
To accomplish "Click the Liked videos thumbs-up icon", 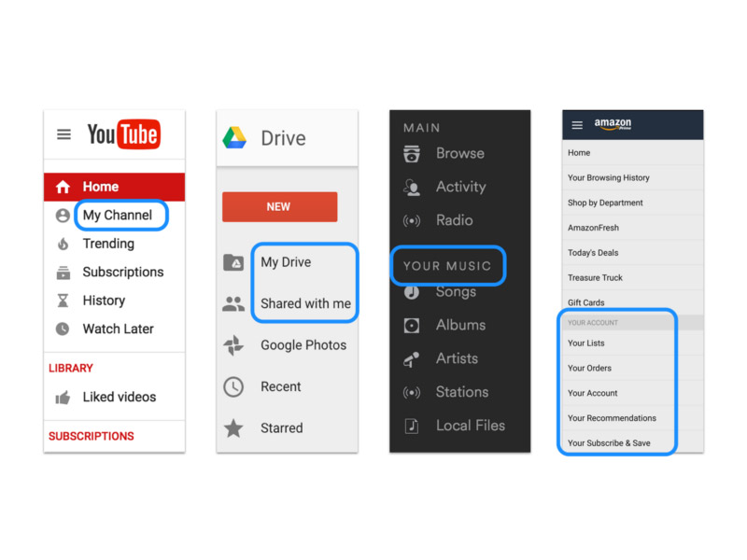I will (x=63, y=398).
